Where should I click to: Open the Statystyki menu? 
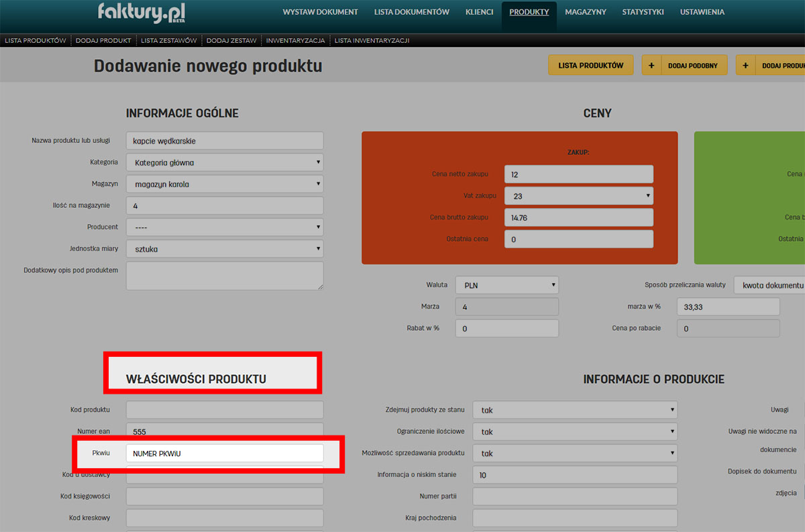point(643,12)
